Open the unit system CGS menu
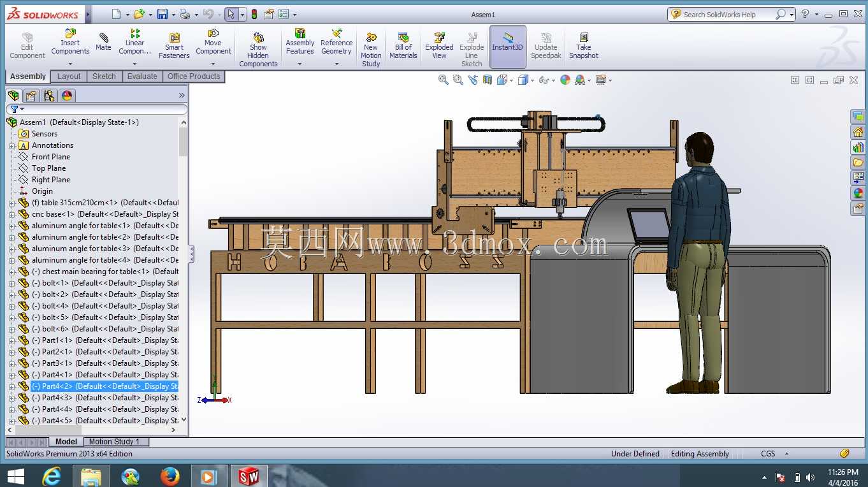Viewport: 868px width, 487px height. coord(772,454)
